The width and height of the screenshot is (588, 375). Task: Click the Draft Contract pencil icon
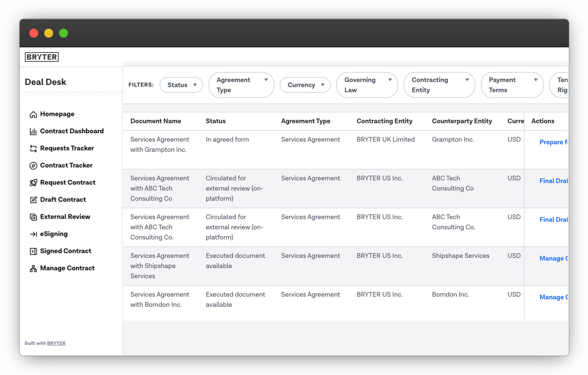click(x=33, y=200)
